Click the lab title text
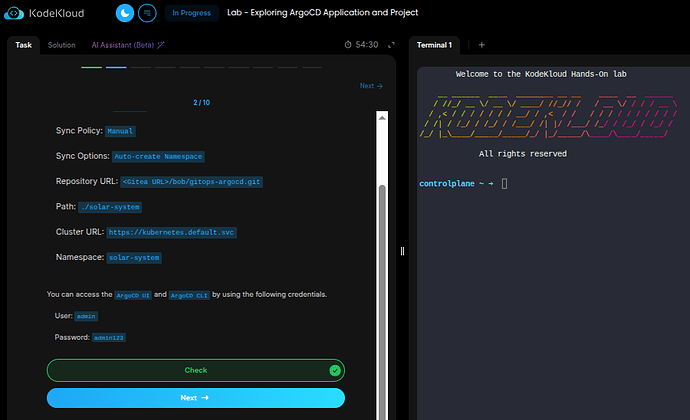Viewport: 690px width, 420px height. point(323,13)
